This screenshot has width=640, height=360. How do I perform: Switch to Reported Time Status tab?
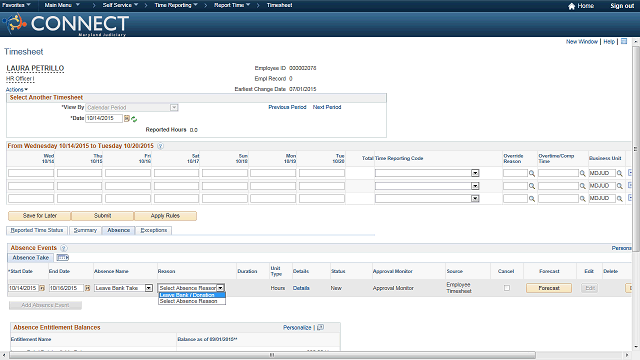37,231
